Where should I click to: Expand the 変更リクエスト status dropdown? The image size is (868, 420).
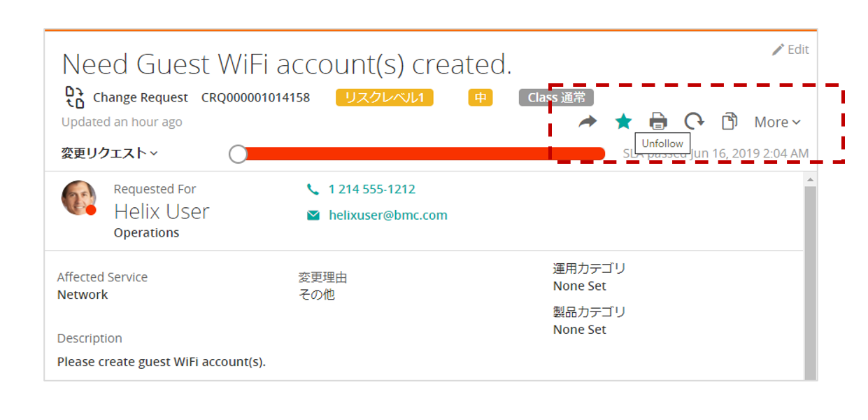[110, 153]
